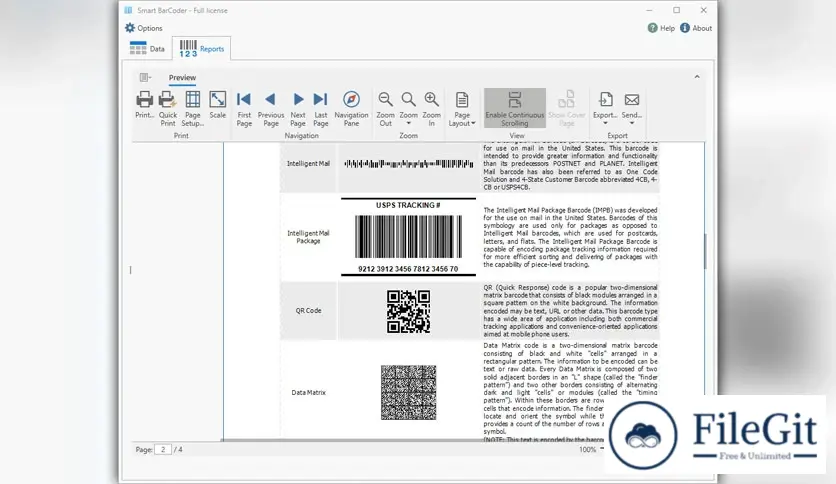Click the 'Intelligent Mail Package' label

coord(308,237)
